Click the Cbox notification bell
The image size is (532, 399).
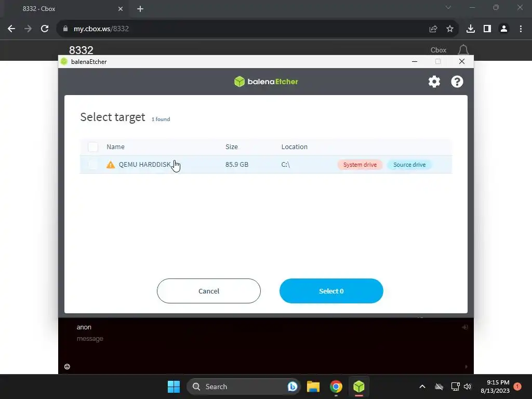(463, 50)
